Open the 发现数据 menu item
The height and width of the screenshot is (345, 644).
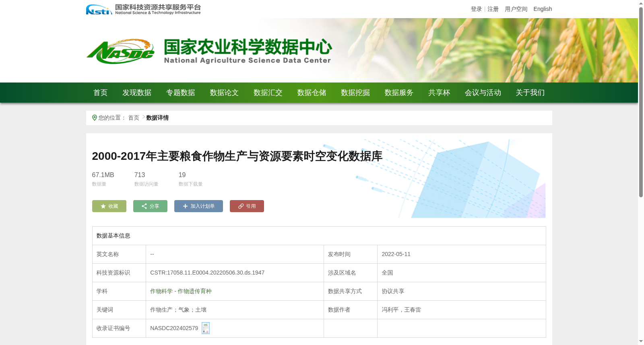point(137,93)
